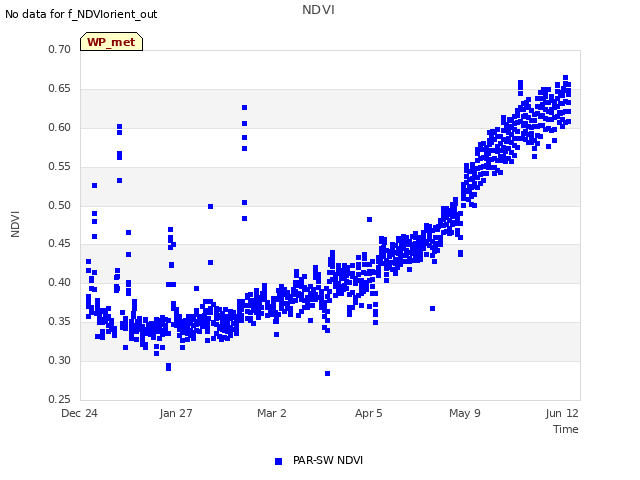Click the 'No data for f_NDVIorient_out' message
640x480 pixels.
pos(81,14)
